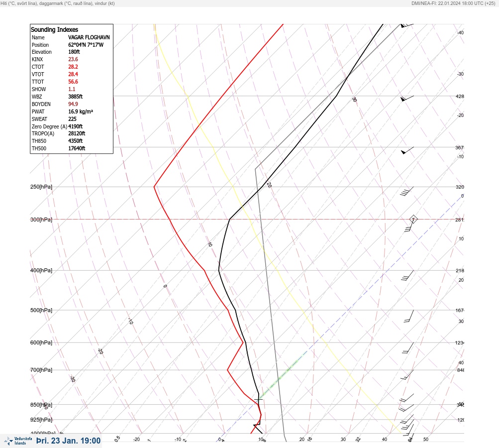The height and width of the screenshot is (448, 499).
Task: Select the TH850 value 4350ft
Action: click(x=76, y=141)
